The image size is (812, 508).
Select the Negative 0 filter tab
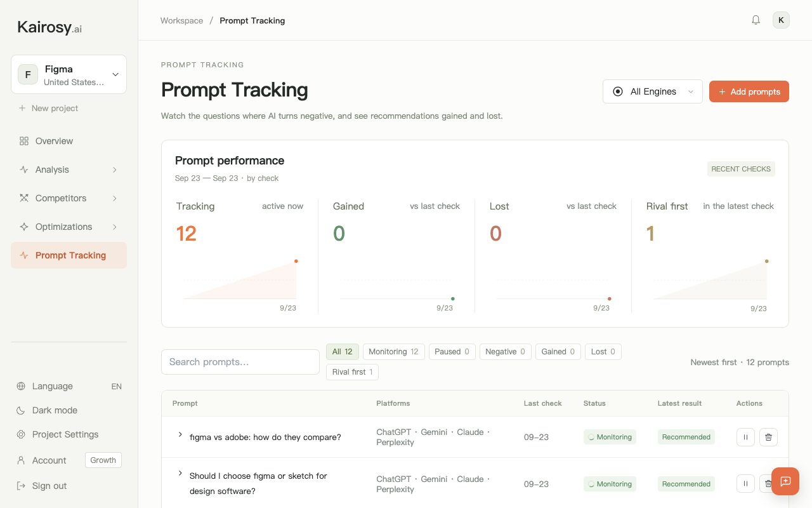point(505,352)
